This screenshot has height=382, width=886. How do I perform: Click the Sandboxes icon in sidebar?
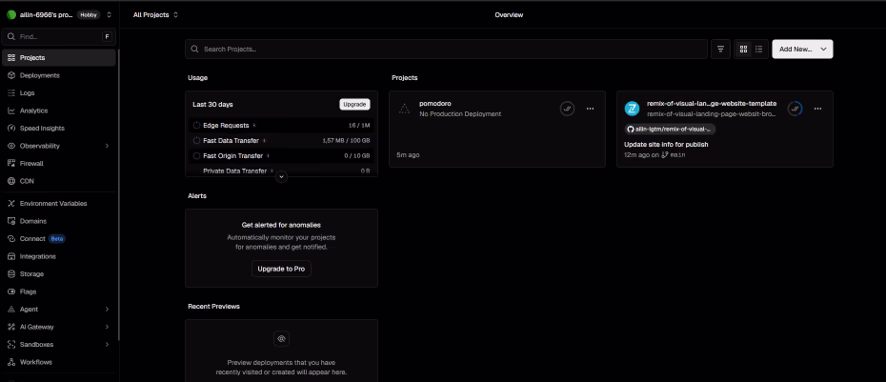11,345
